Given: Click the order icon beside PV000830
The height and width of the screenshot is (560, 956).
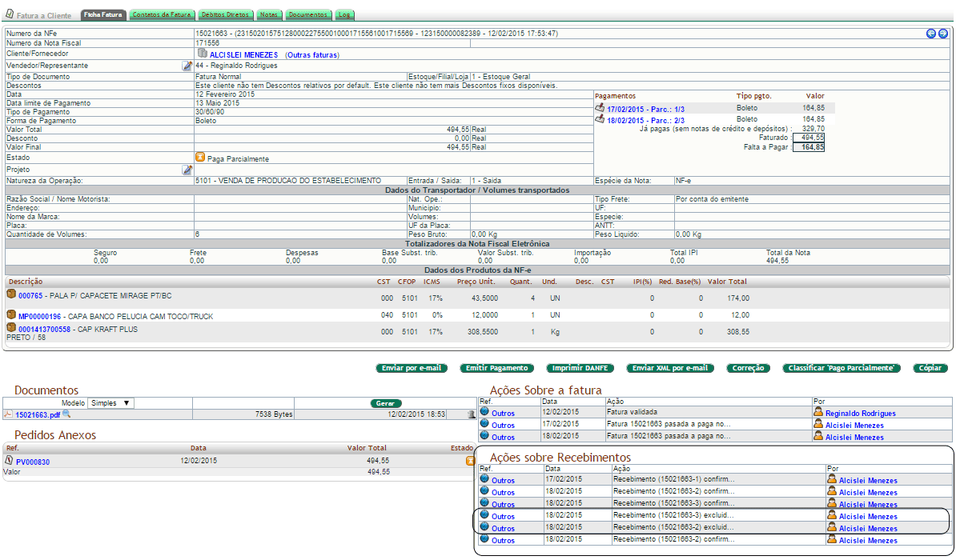Looking at the screenshot, I should (x=9, y=461).
